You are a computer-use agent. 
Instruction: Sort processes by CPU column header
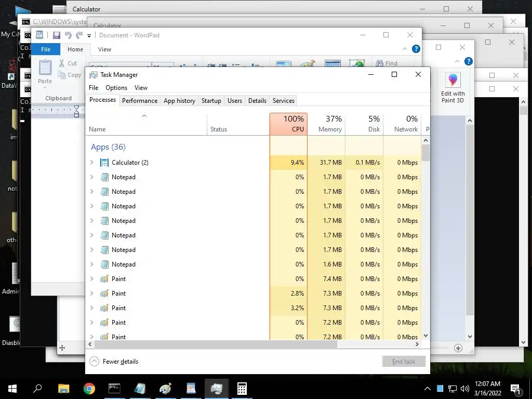pyautogui.click(x=288, y=124)
